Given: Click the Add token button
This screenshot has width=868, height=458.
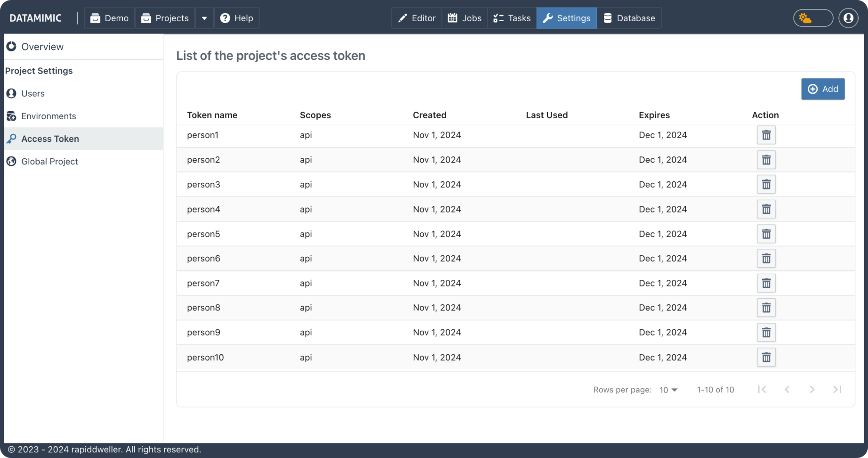Looking at the screenshot, I should tap(823, 89).
